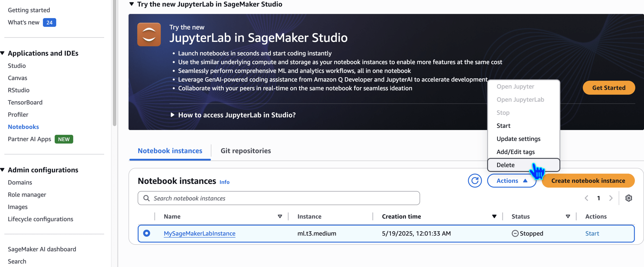Click the Instance column header

click(309, 216)
